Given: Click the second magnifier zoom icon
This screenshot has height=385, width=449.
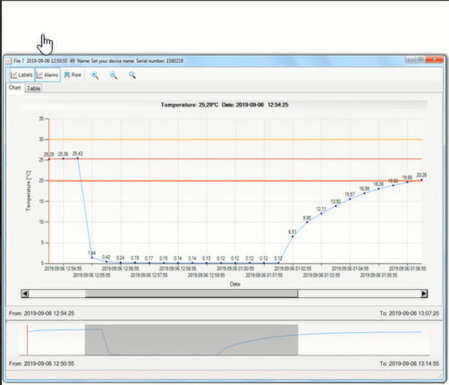Looking at the screenshot, I should [114, 75].
